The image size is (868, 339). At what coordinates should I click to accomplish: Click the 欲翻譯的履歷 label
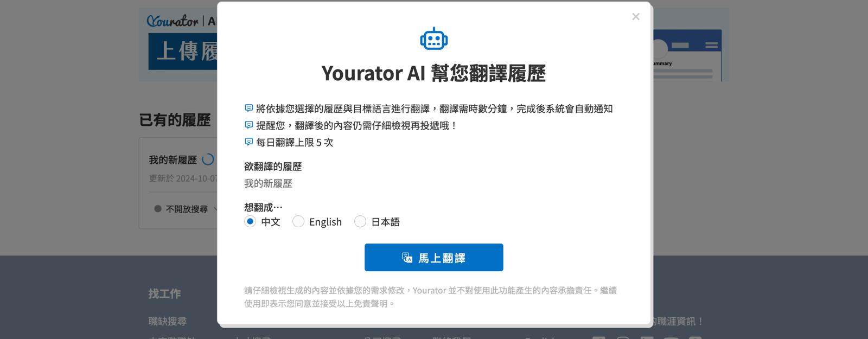pyautogui.click(x=273, y=167)
